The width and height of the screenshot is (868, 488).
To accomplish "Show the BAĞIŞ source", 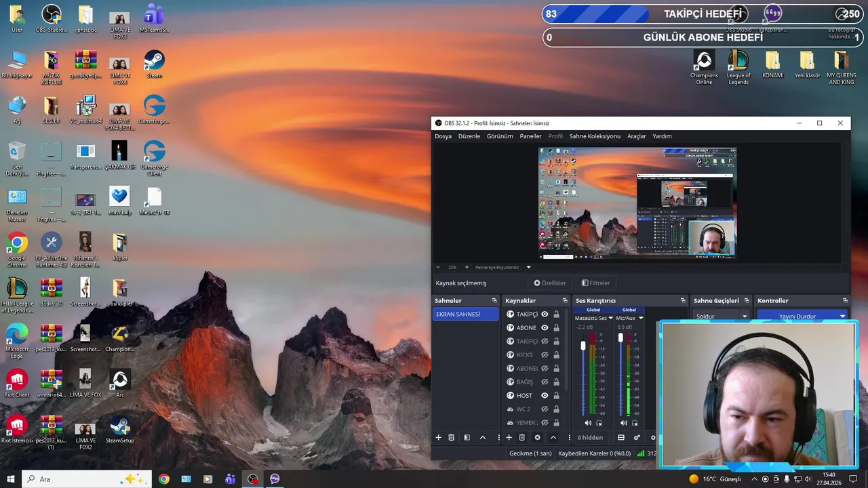I will click(545, 382).
